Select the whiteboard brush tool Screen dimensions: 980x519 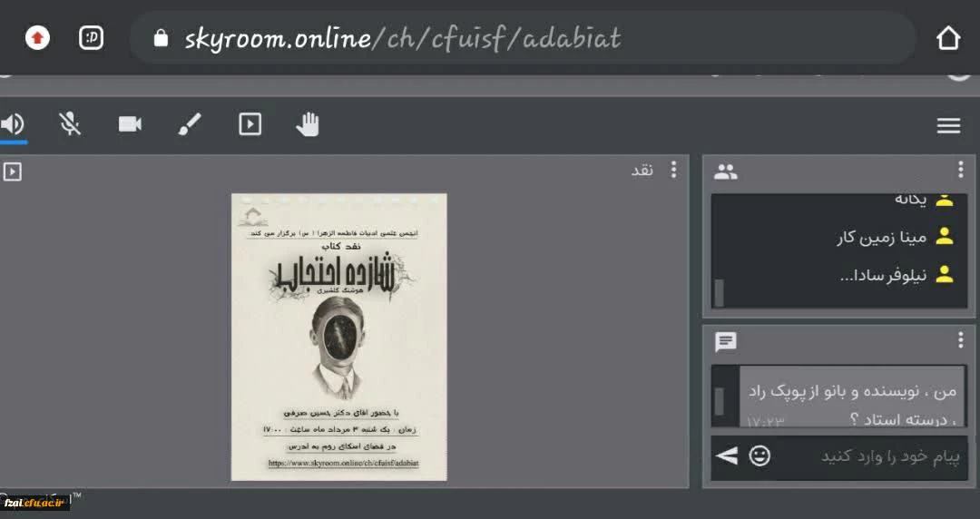tap(190, 124)
